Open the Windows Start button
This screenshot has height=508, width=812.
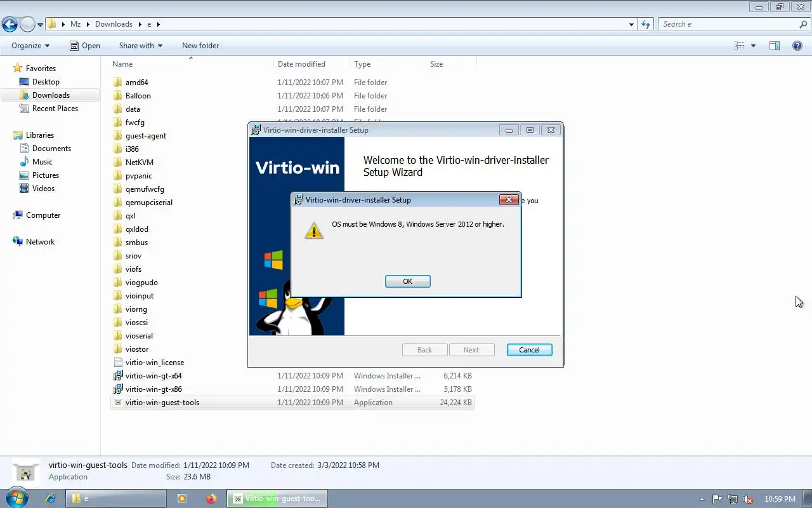click(16, 498)
